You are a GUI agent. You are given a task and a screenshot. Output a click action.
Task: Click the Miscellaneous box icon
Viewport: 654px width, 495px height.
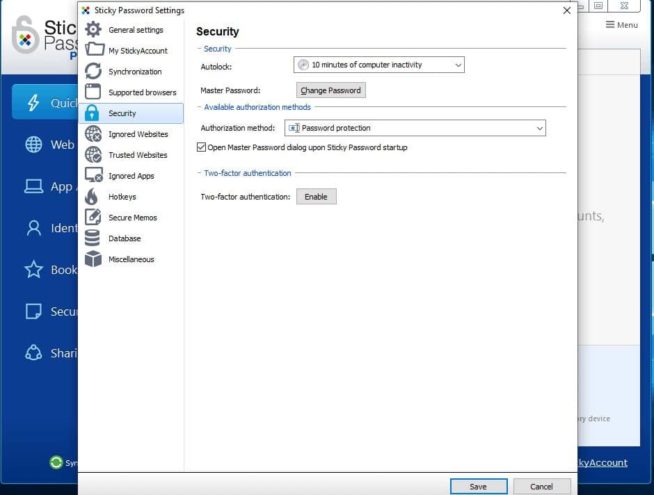pyautogui.click(x=93, y=259)
